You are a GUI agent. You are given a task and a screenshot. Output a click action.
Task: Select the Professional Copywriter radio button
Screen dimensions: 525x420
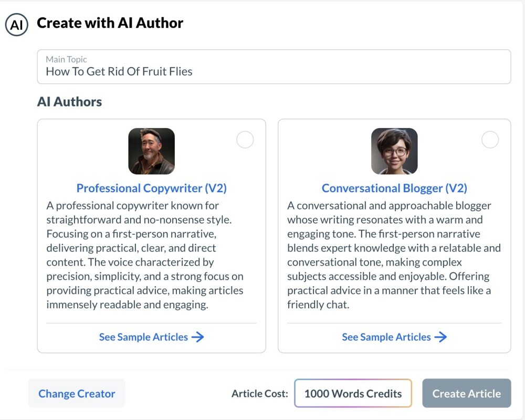245,140
